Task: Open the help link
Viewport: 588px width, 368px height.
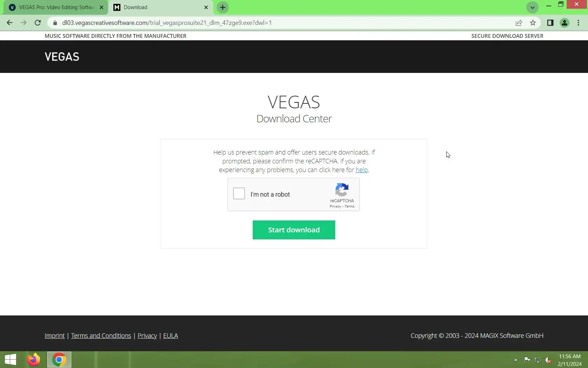Action: 362,170
